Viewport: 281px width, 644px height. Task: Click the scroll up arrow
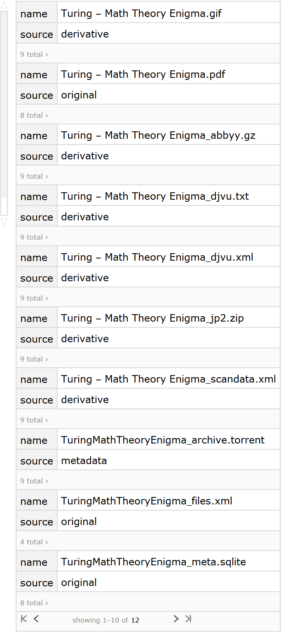[x=4, y=5]
